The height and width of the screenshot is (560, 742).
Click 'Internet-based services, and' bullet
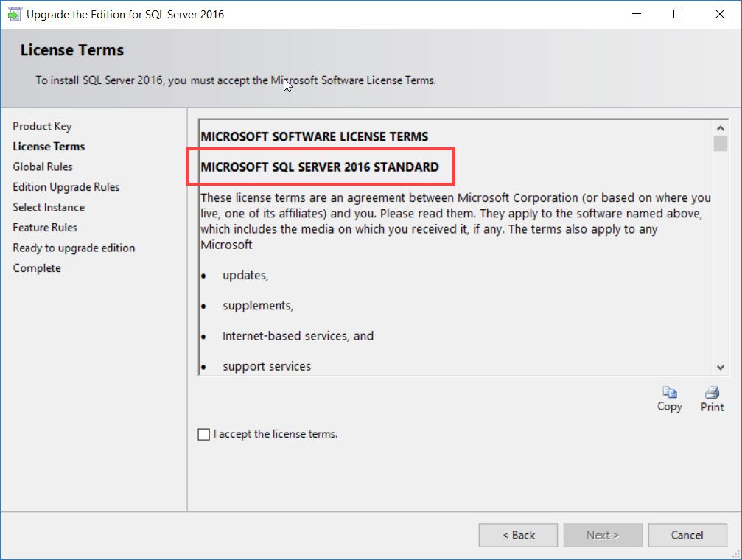[x=298, y=336]
